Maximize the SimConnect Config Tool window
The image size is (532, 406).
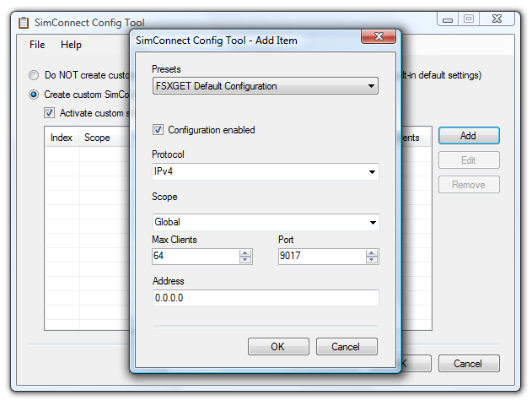click(469, 19)
